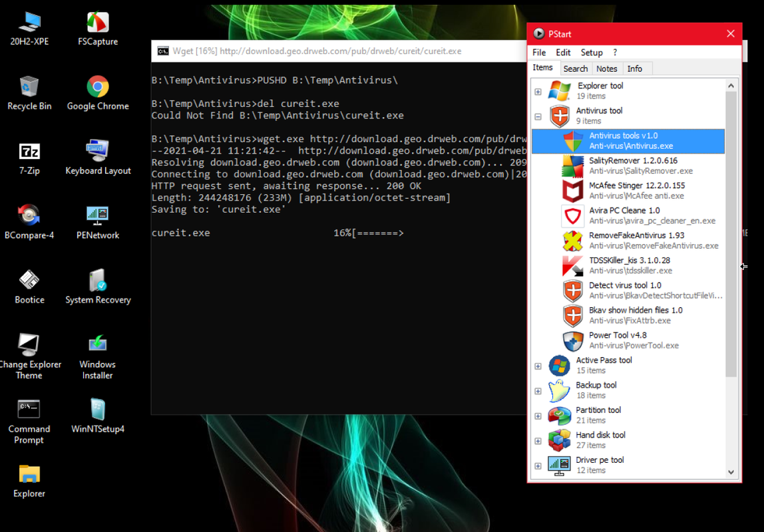Select Antivirus tools v1.0 entry
Viewport: 764px width, 532px height.
(x=628, y=141)
